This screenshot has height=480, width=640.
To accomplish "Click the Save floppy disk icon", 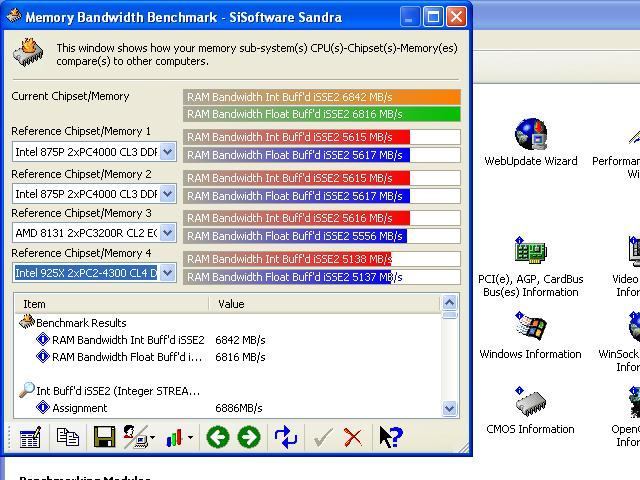I will coord(104,437).
